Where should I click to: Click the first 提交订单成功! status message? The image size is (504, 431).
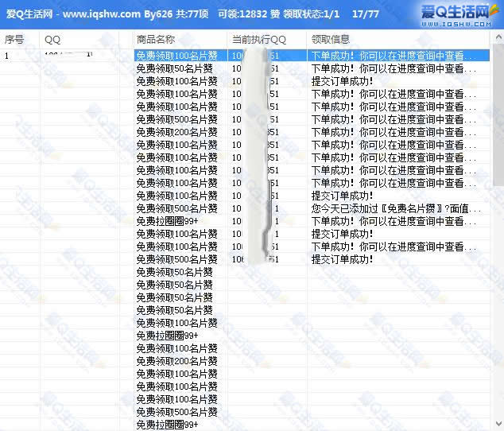pos(342,81)
